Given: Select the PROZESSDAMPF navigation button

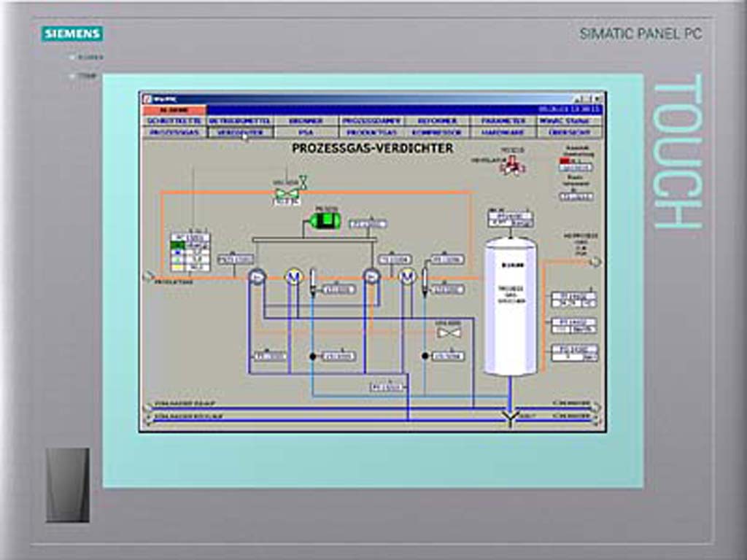Looking at the screenshot, I should (371, 121).
